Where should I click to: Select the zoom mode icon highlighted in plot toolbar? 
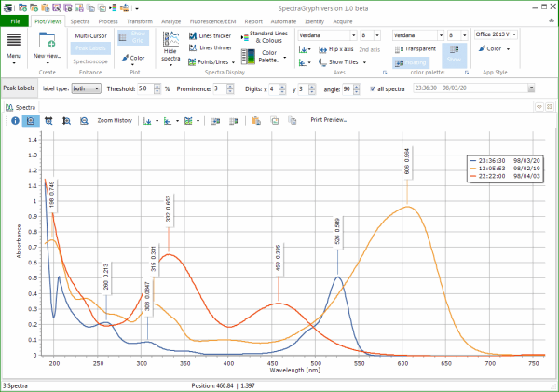coord(31,121)
